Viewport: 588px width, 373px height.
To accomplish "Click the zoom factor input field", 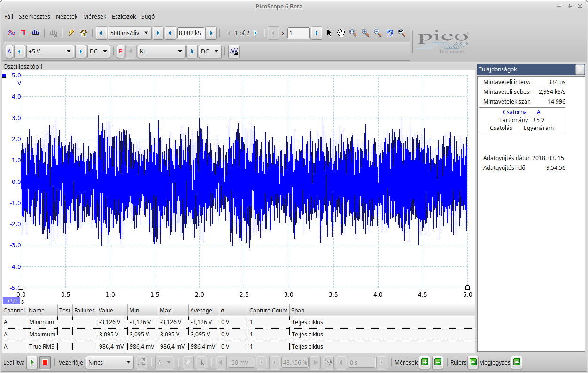I will (299, 33).
